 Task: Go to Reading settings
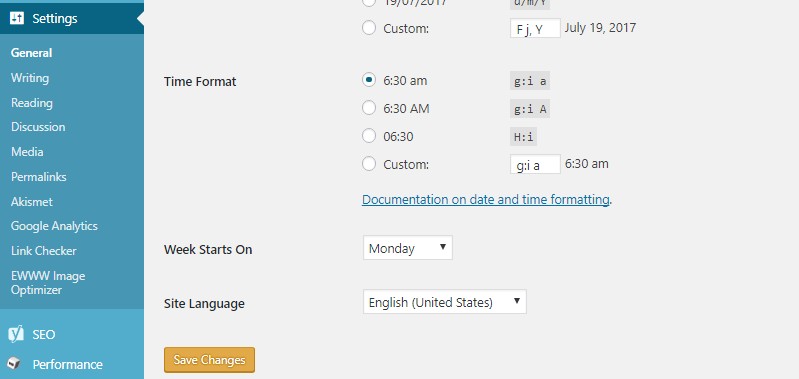click(x=32, y=103)
